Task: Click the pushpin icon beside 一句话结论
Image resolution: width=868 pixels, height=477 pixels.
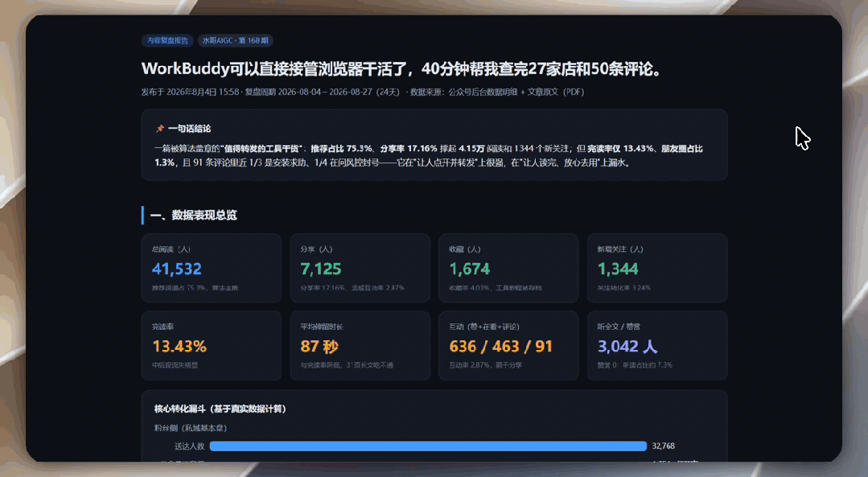Action: pyautogui.click(x=160, y=129)
